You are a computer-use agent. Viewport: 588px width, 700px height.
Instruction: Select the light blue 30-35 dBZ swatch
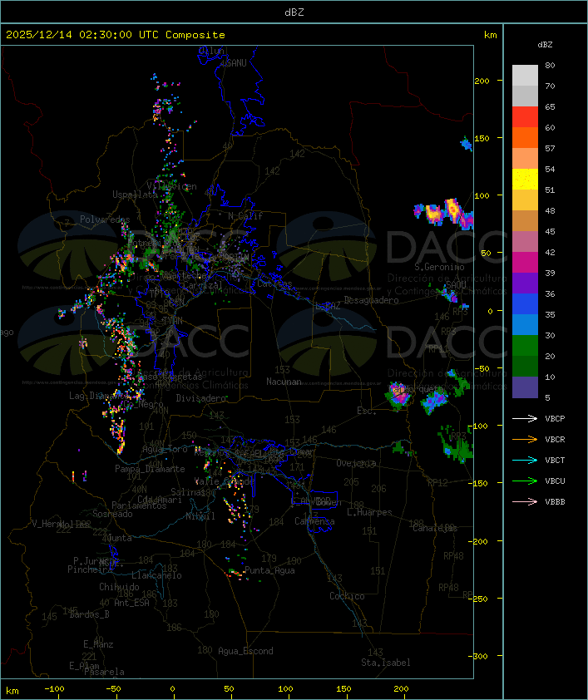[x=525, y=325]
